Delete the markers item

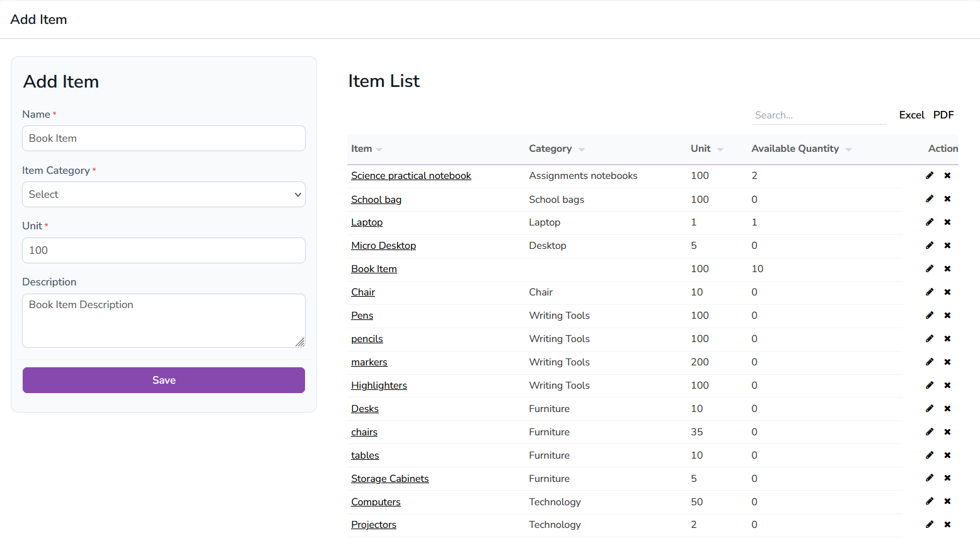pos(947,362)
